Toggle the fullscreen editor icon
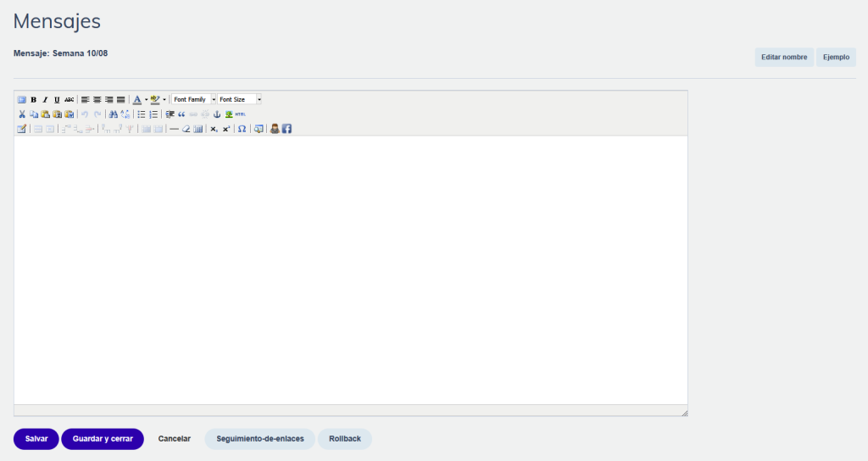Image resolution: width=868 pixels, height=461 pixels. coord(21,100)
